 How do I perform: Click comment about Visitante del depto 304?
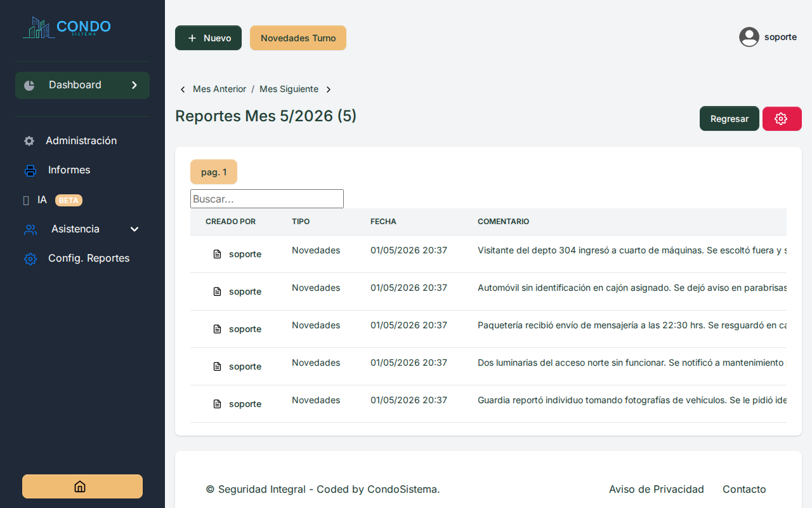pyautogui.click(x=632, y=250)
